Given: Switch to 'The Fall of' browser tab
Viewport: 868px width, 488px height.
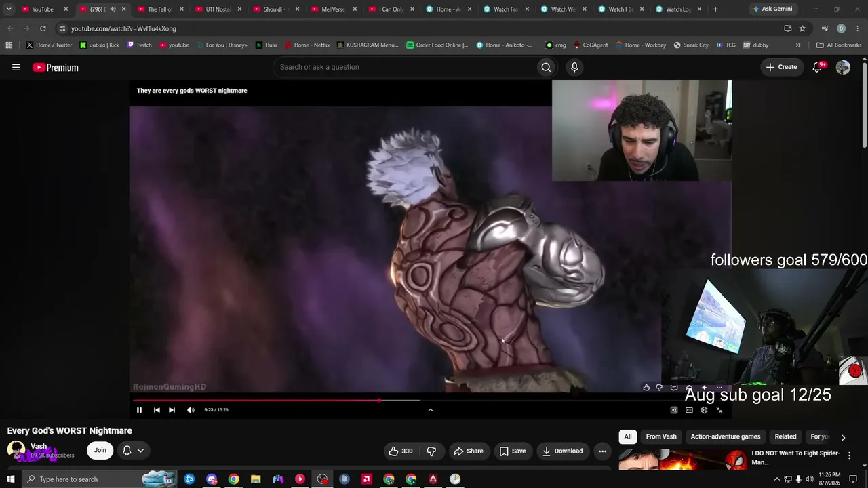Looking at the screenshot, I should (161, 9).
